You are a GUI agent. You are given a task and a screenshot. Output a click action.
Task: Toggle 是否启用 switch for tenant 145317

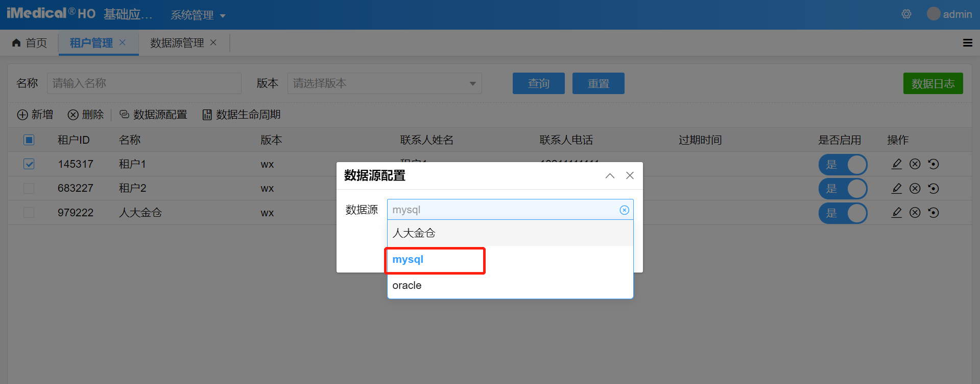click(x=843, y=165)
